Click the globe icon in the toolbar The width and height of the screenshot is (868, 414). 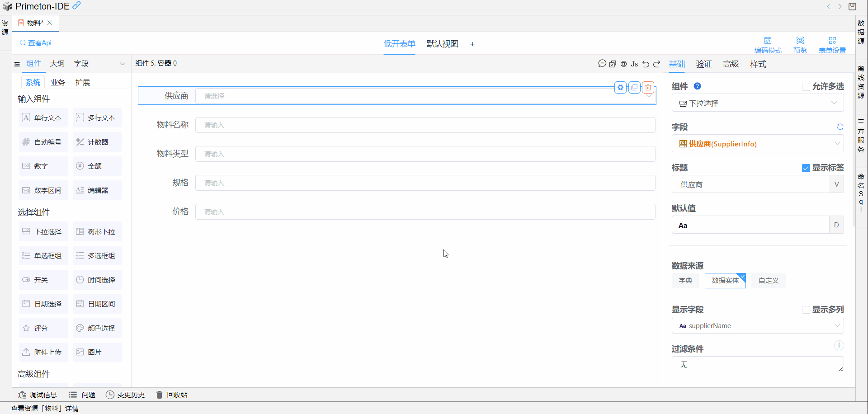coord(623,64)
